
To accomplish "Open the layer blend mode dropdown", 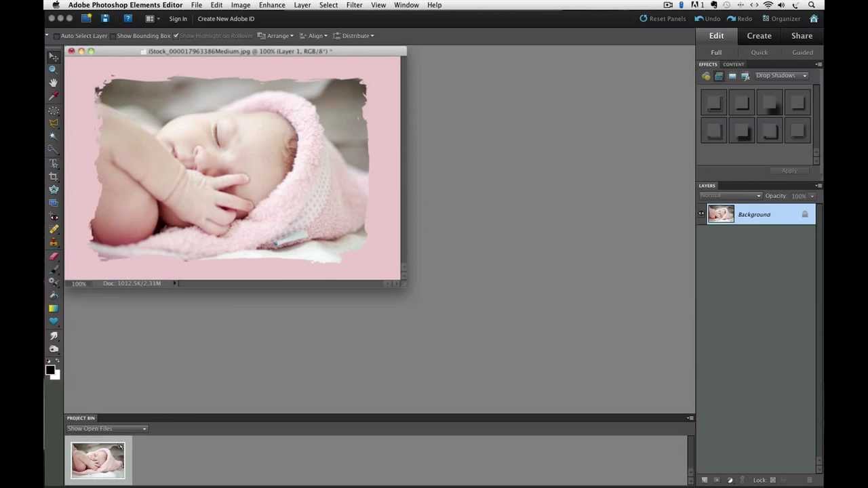I will 731,196.
